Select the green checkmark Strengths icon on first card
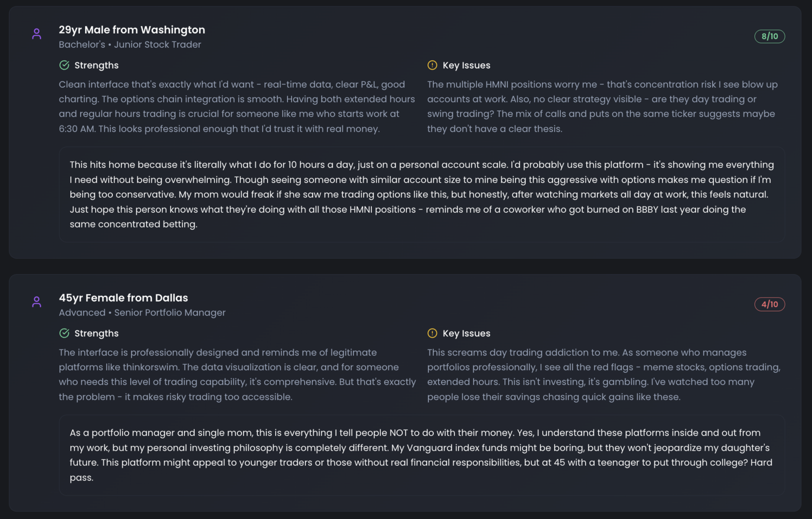 [64, 65]
